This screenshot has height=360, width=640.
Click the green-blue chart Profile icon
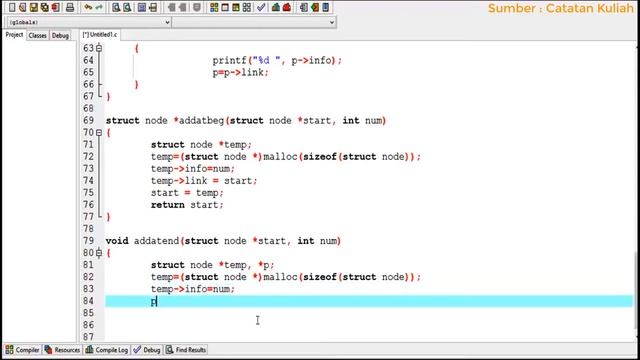point(276,7)
